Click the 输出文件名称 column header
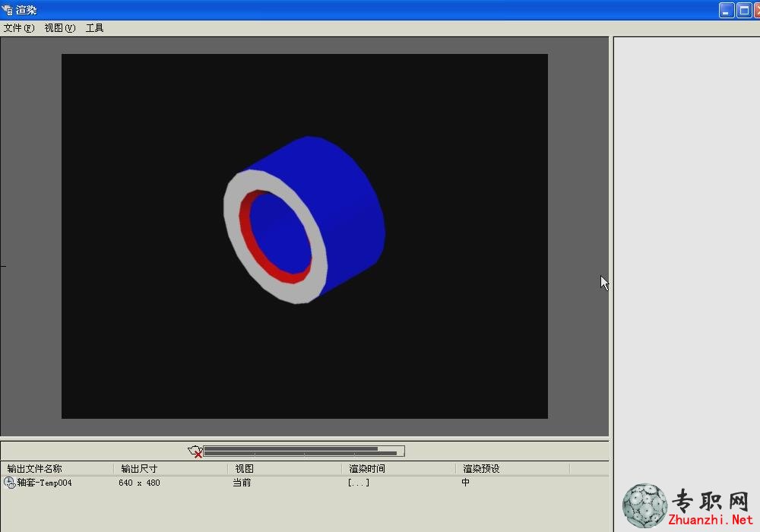 [59, 468]
